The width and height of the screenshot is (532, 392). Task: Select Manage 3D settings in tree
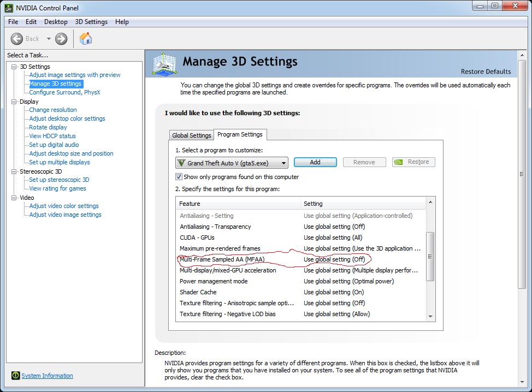click(55, 84)
